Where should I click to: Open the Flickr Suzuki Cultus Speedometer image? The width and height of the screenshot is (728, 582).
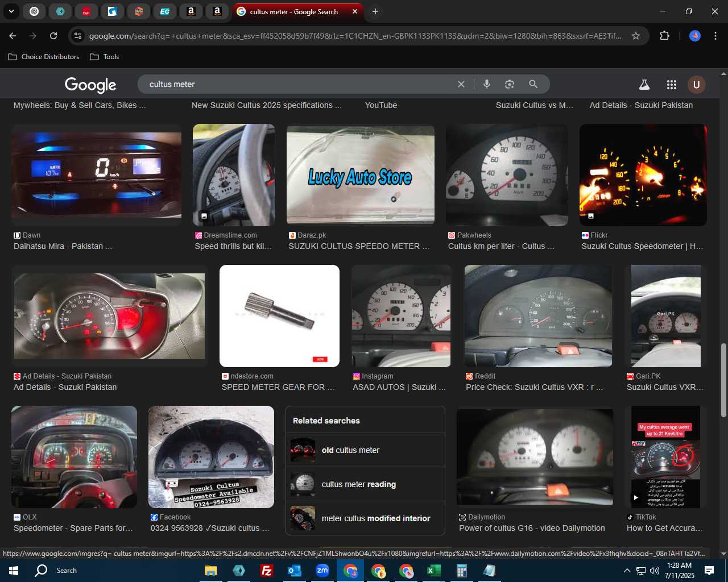point(643,175)
